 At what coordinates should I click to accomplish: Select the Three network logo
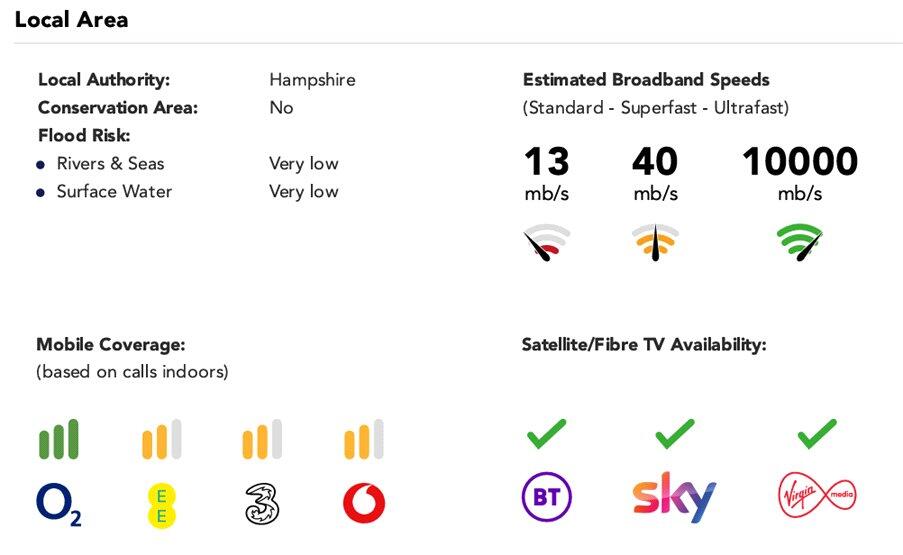pyautogui.click(x=261, y=504)
